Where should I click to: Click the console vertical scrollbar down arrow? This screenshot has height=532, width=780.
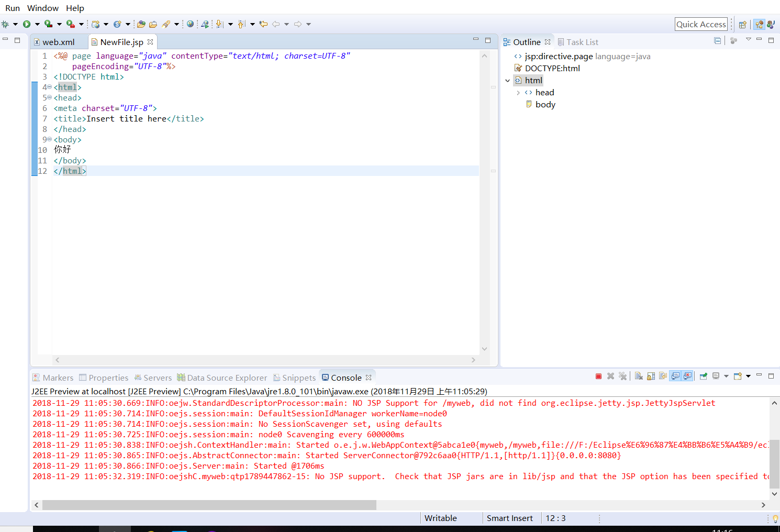click(x=774, y=494)
